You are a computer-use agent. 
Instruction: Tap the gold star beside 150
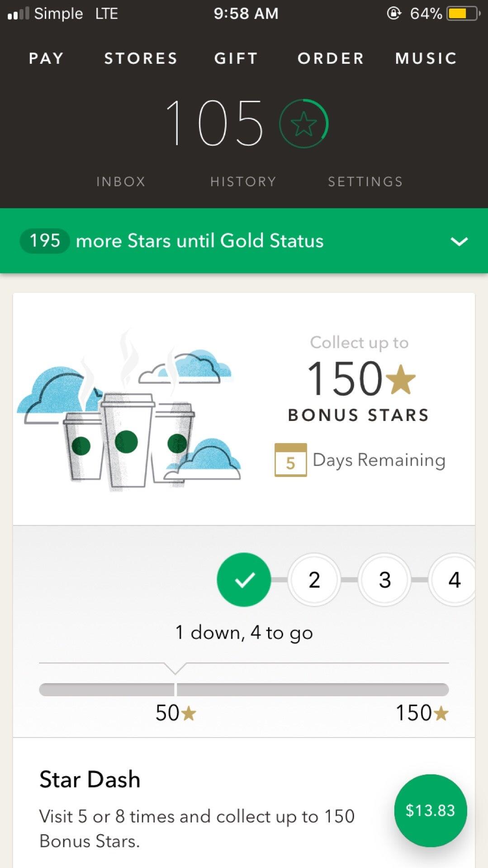401,379
